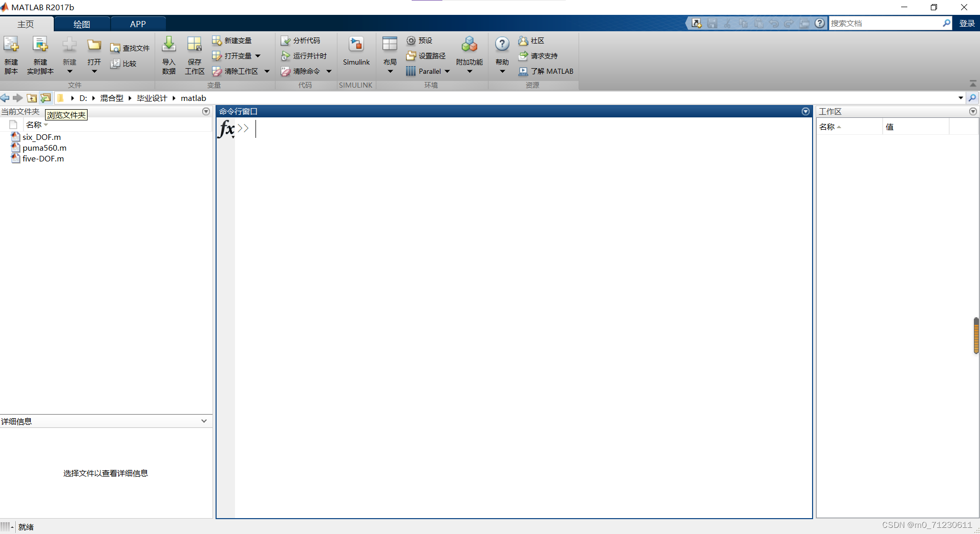This screenshot has width=980, height=534.
Task: Collapse the Details (详细信息) panel
Action: (x=204, y=421)
